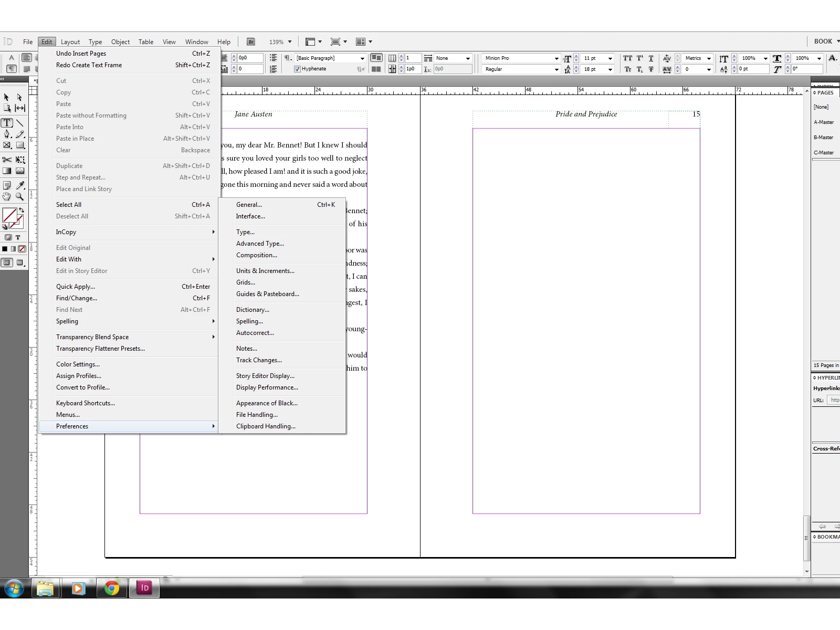
Task: Select the Selection (black arrow) tool
Action: pyautogui.click(x=7, y=97)
